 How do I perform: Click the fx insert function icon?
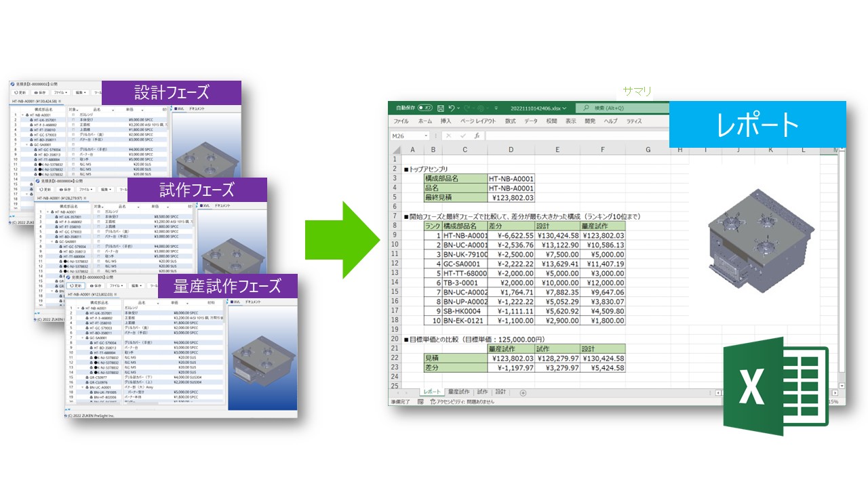click(477, 136)
